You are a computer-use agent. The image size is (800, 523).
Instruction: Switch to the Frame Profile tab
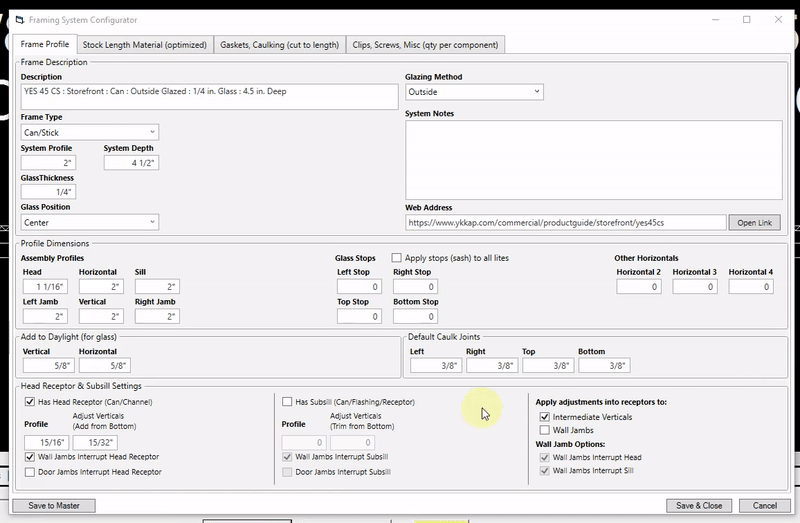(x=45, y=44)
